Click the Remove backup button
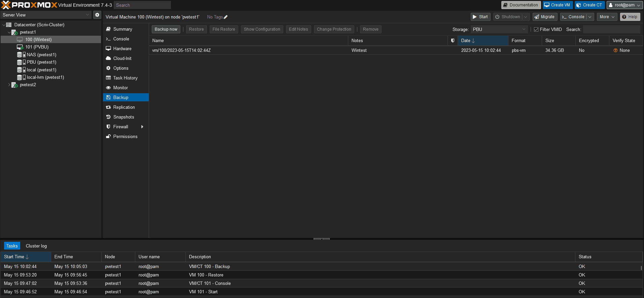This screenshot has height=298, width=644. coord(371,29)
